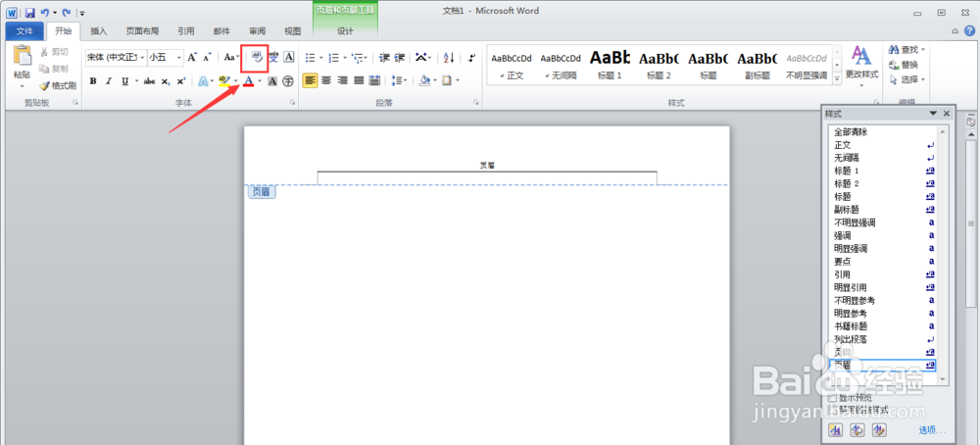Switch to the Design (设计) header tools tab
Screen dimensions: 980x445
point(345,31)
